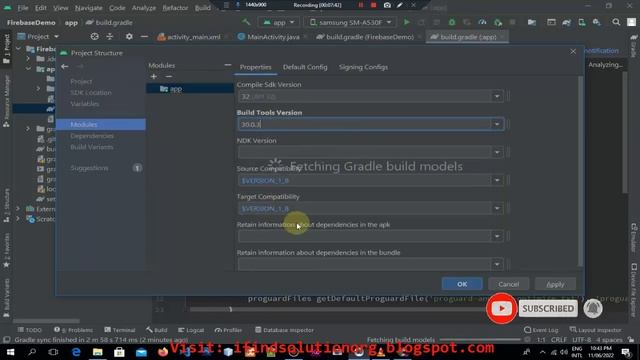The image size is (640, 360).
Task: Open the project tree settings gear icon
Action: pos(129,37)
